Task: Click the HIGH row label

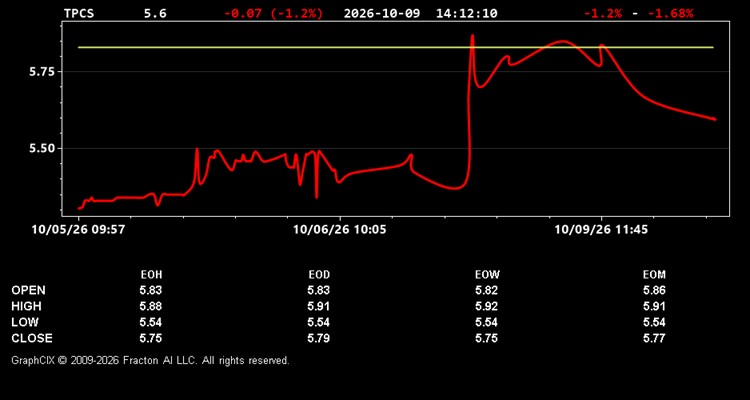Action: click(26, 306)
